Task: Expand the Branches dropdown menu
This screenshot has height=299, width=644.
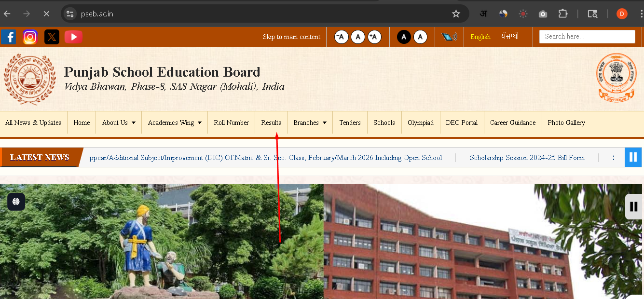Action: tap(310, 122)
